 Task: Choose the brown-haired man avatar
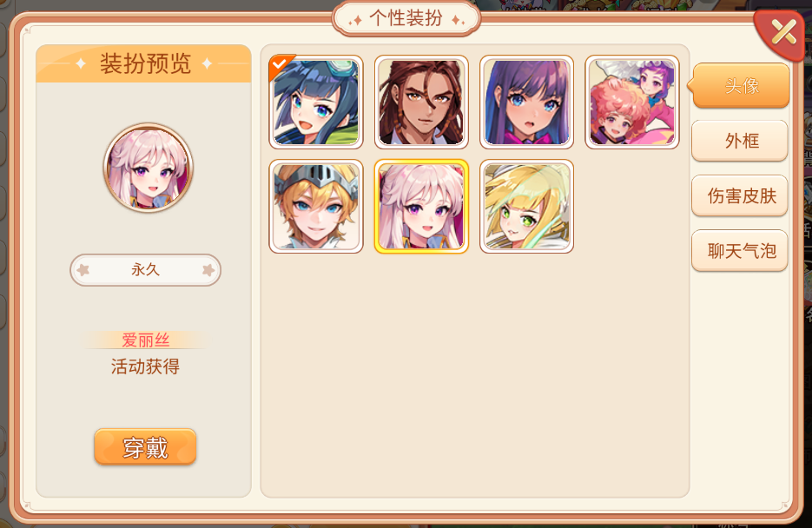pyautogui.click(x=421, y=102)
